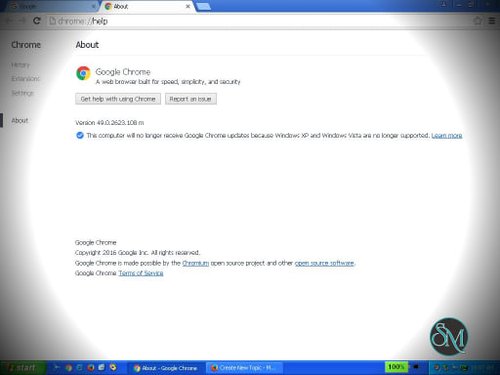This screenshot has height=375, width=500.
Task: Open the Terms of Service link
Action: click(x=141, y=273)
